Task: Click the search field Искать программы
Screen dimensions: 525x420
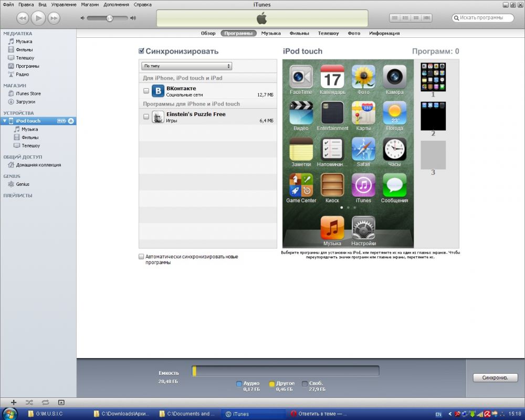Action: coord(483,18)
